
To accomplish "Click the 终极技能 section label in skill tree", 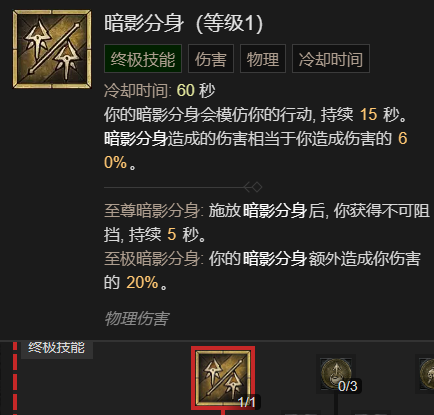I will pyautogui.click(x=57, y=348).
